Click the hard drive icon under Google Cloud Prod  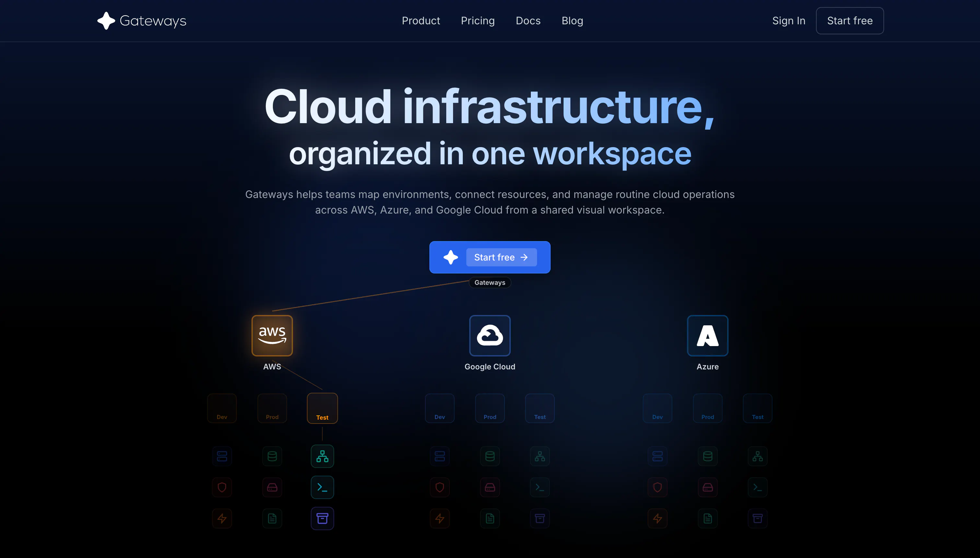(490, 487)
